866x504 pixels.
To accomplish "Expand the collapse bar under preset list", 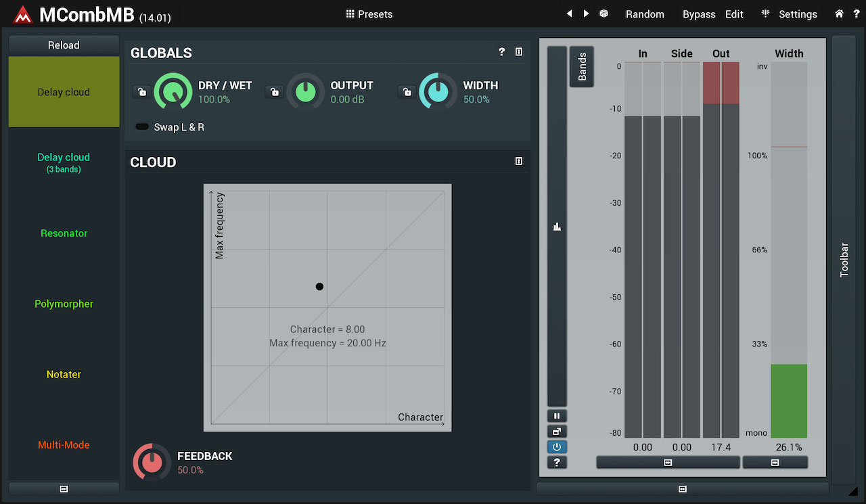I will (x=64, y=488).
